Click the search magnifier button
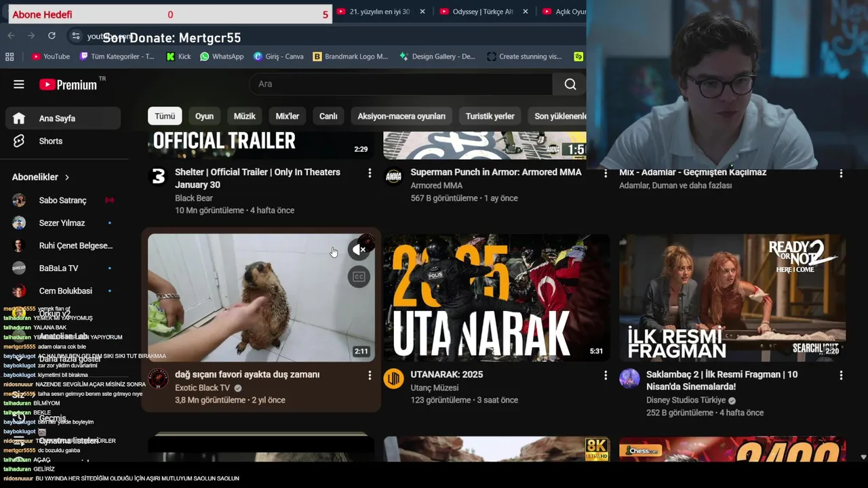 [570, 84]
